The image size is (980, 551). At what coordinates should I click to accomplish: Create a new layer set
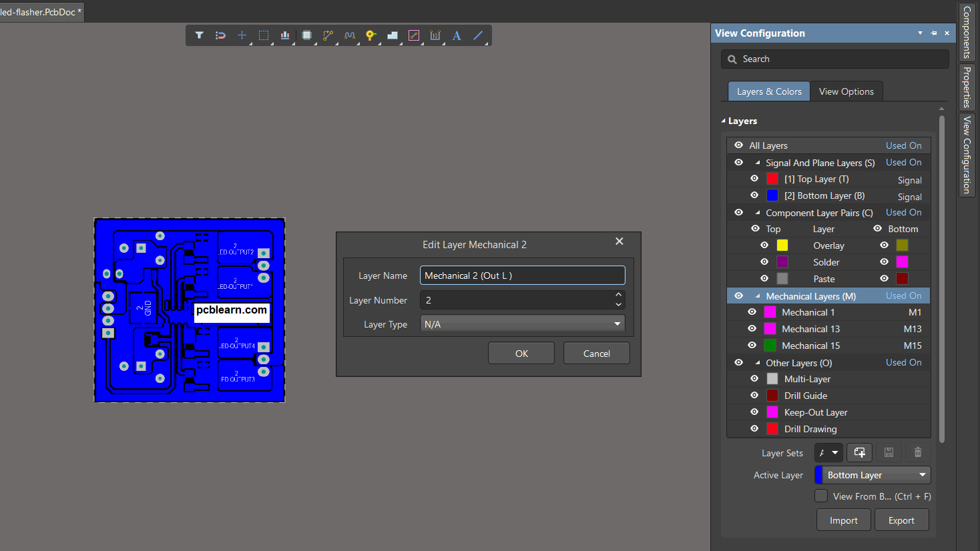pyautogui.click(x=859, y=453)
